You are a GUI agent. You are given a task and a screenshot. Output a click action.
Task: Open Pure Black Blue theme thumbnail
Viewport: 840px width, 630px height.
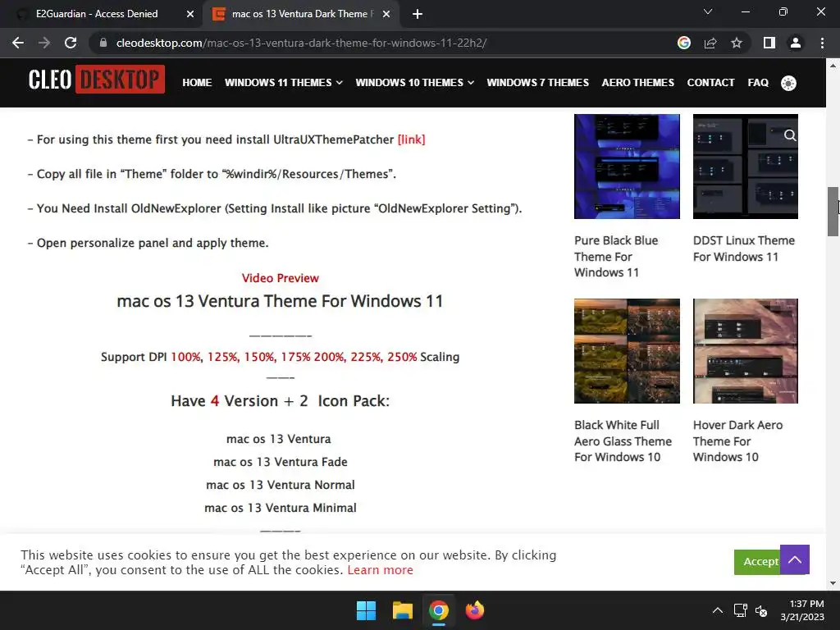click(627, 166)
